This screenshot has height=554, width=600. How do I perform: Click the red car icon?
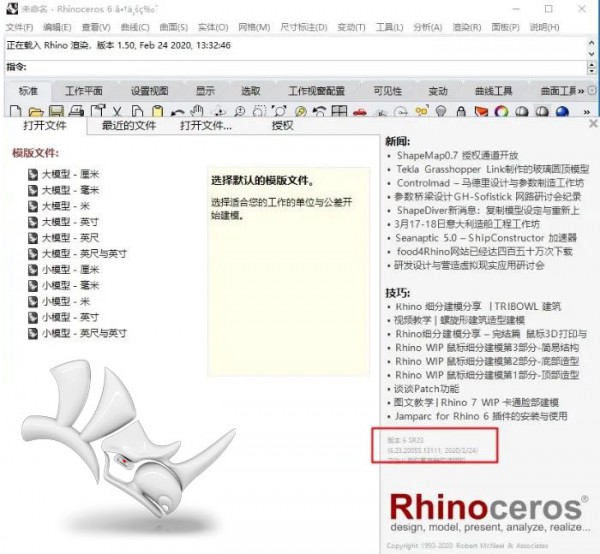click(360, 112)
